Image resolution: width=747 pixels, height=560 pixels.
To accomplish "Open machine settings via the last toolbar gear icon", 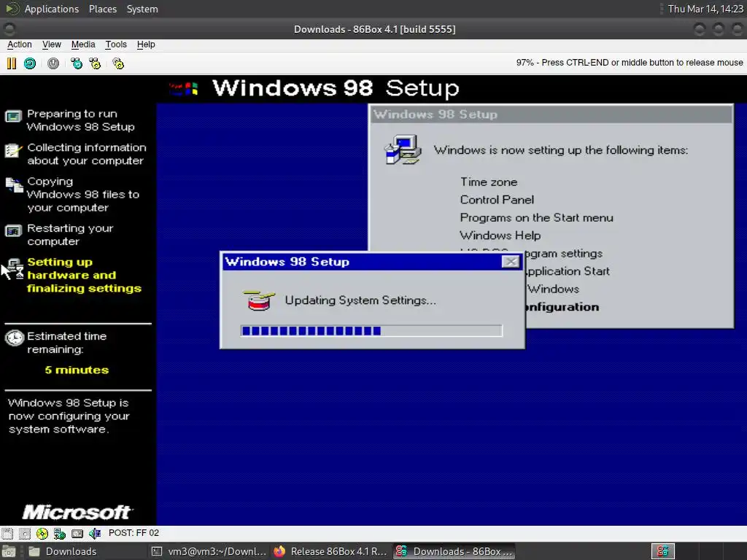I will (118, 63).
